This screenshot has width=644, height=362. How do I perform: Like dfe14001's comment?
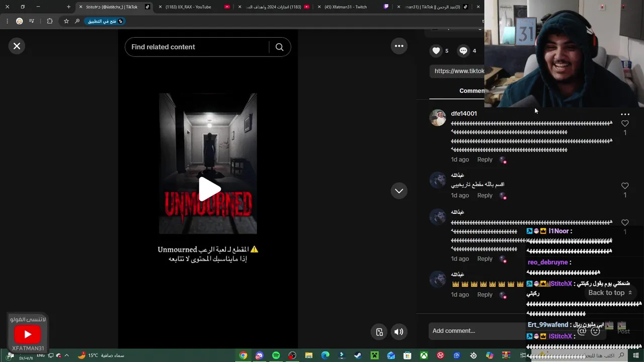625,124
